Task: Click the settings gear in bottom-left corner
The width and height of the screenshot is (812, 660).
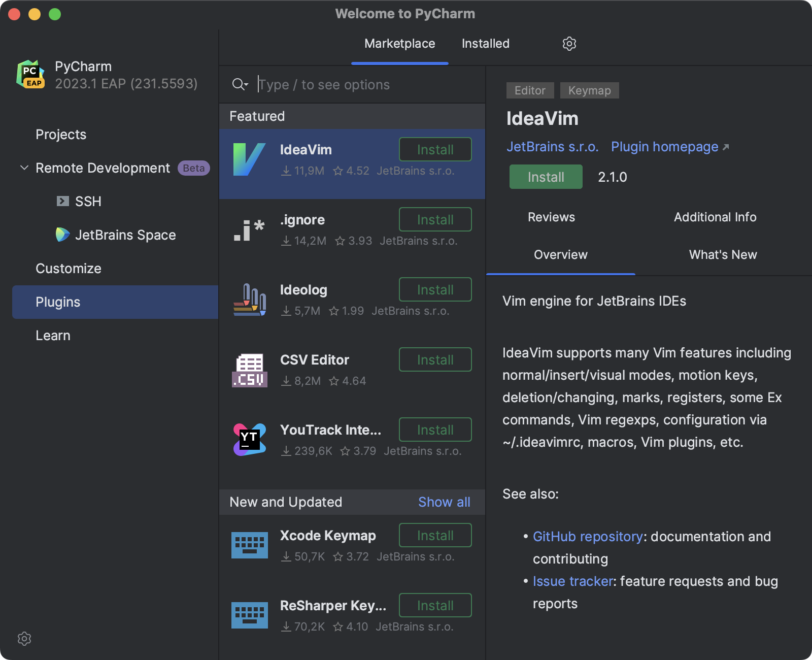Action: coord(24,639)
